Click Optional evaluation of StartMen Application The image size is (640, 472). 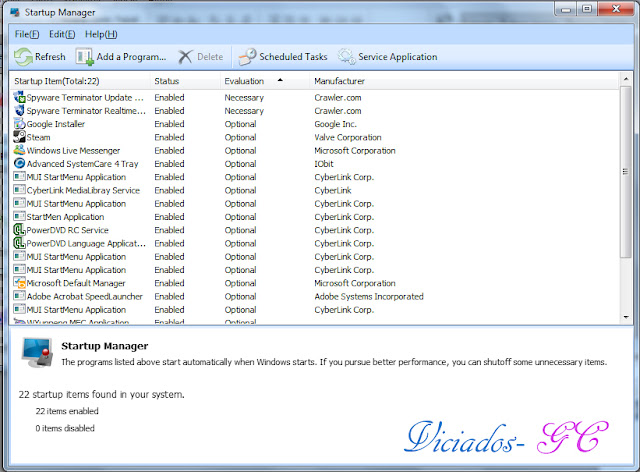[x=240, y=217]
